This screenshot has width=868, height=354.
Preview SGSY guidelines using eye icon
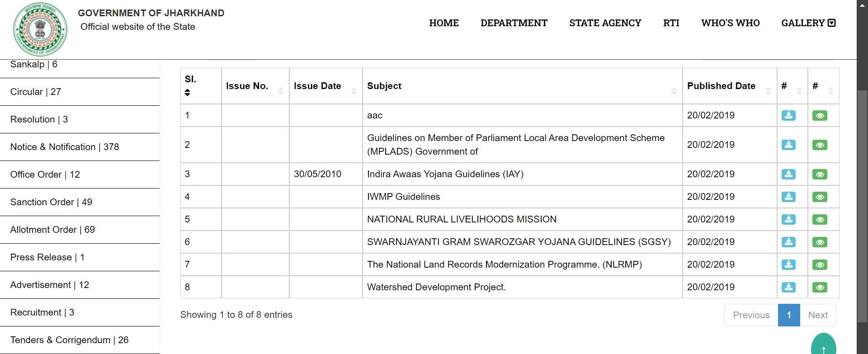[819, 242]
